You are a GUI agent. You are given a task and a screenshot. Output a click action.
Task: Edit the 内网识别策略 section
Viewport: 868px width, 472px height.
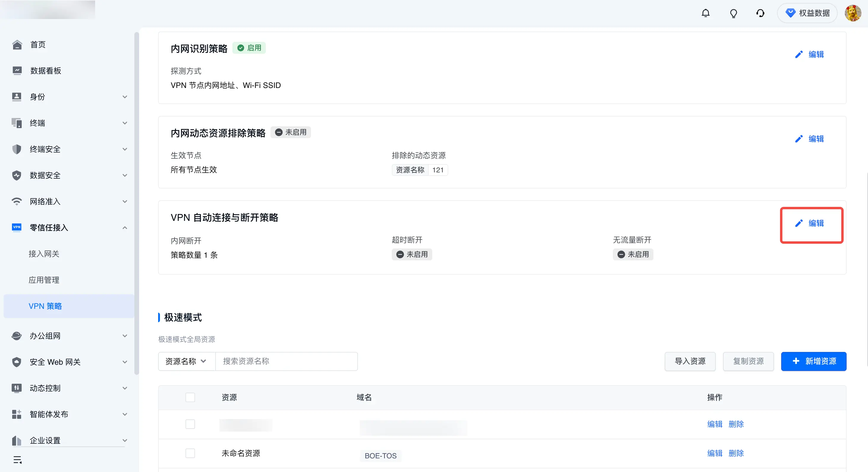(x=809, y=54)
